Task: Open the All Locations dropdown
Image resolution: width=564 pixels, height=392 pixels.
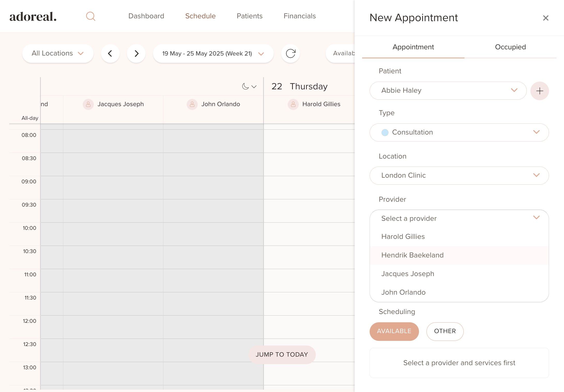Action: point(58,53)
